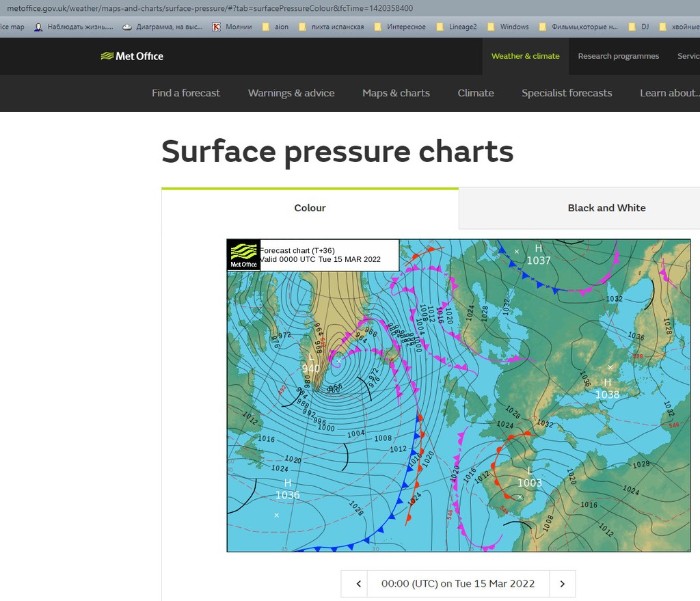Select the Colour chart tab

310,208
